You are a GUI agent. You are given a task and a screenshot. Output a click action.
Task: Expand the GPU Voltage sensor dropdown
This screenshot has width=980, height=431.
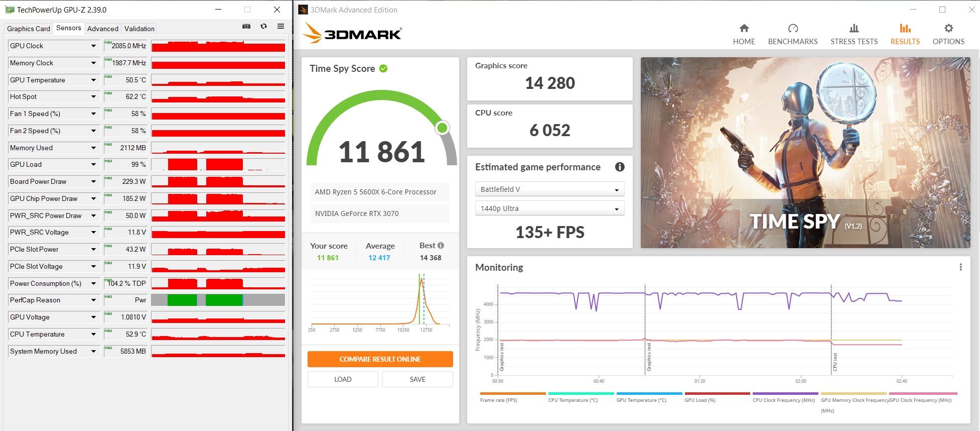coord(93,317)
